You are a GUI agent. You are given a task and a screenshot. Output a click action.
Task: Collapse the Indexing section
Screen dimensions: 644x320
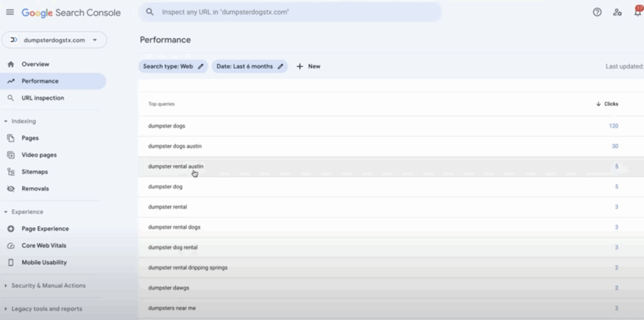coord(6,121)
